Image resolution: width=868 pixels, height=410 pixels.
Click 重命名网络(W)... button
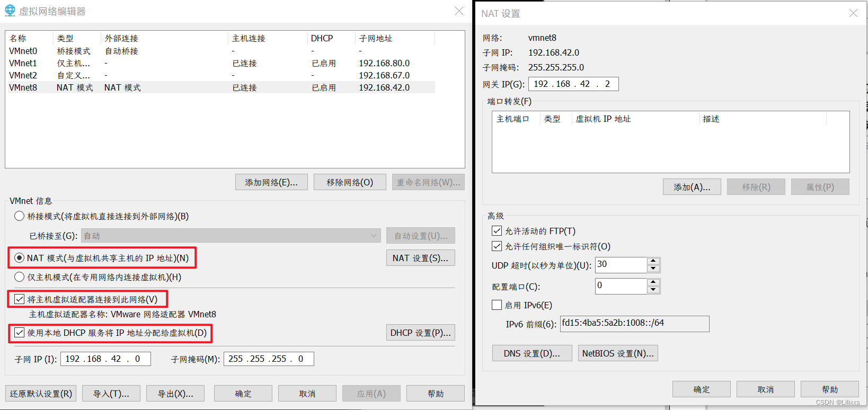point(428,182)
